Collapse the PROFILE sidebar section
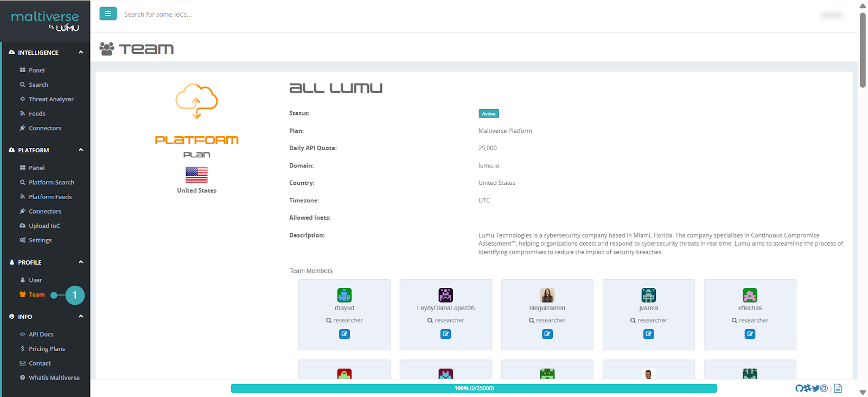The height and width of the screenshot is (397, 868). coord(81,262)
